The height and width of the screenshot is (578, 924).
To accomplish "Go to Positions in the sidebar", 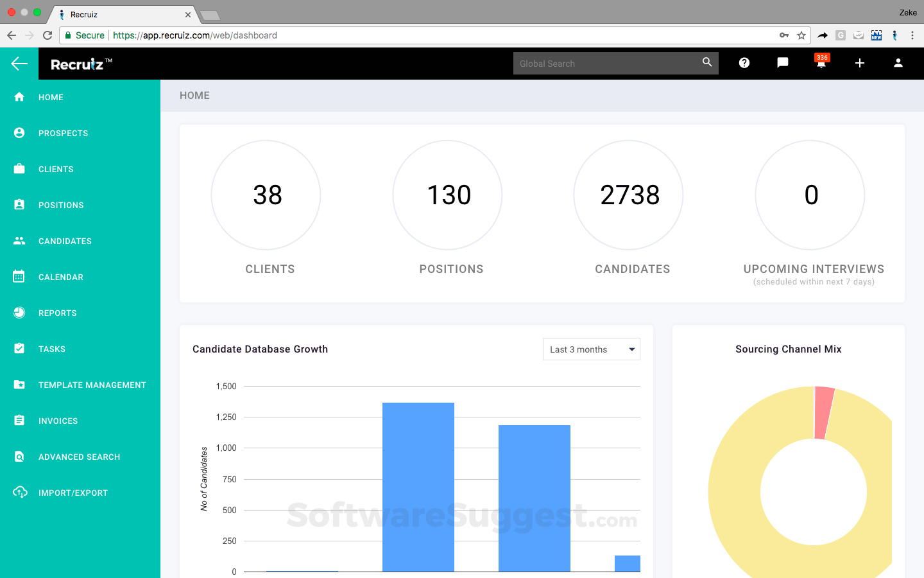I will [61, 206].
